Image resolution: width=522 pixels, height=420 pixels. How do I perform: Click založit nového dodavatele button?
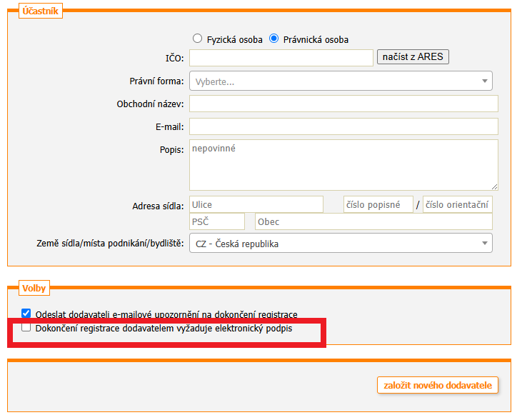438,385
